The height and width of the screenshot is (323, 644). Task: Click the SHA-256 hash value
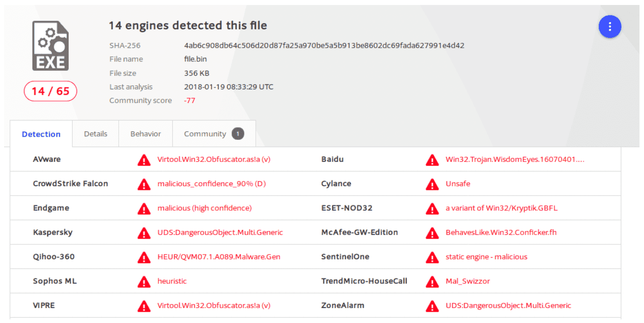[324, 46]
